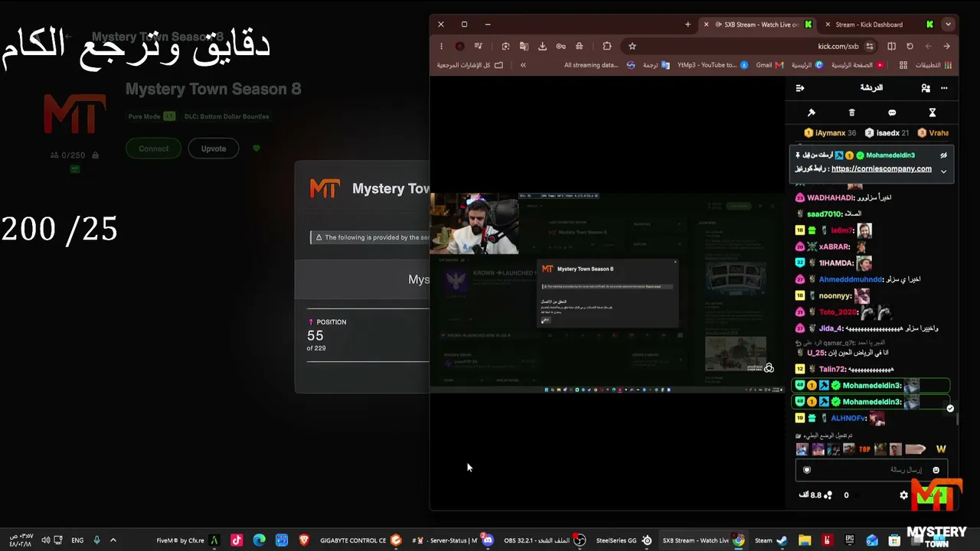Close the SXB Stream tab
Viewport: 980px width, 551px height.
[705, 24]
